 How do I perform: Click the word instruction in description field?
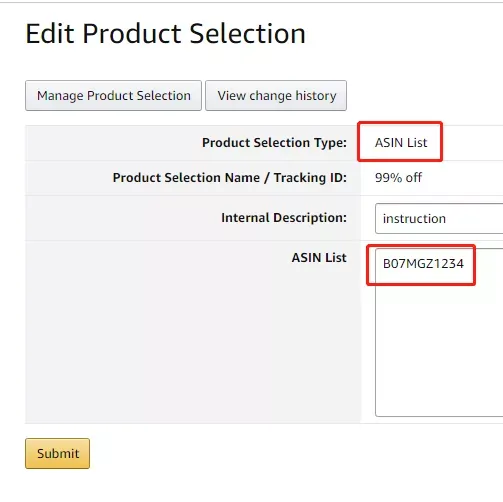(x=414, y=219)
